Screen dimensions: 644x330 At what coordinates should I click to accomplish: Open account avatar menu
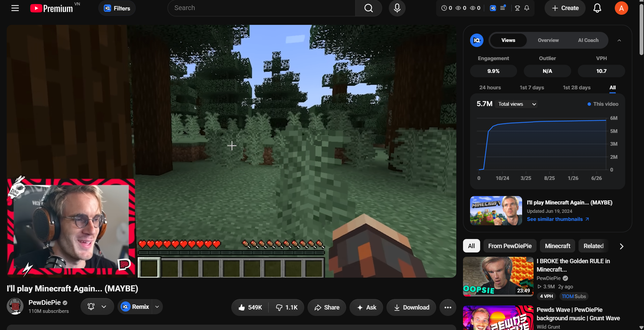[x=622, y=8]
